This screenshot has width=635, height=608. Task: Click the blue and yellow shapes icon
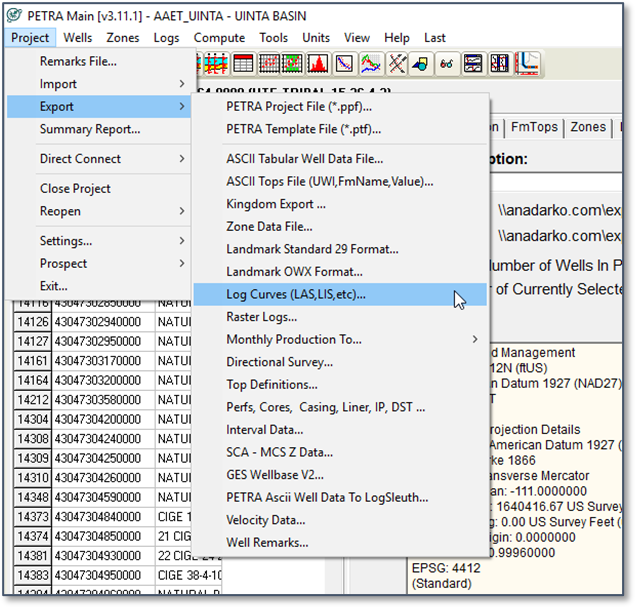[x=421, y=64]
